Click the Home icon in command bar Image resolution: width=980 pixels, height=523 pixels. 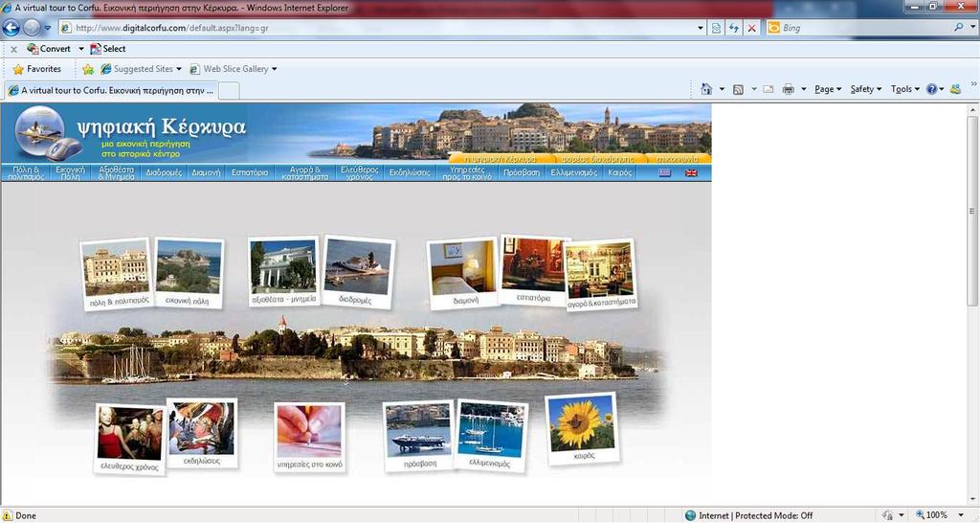pyautogui.click(x=706, y=89)
